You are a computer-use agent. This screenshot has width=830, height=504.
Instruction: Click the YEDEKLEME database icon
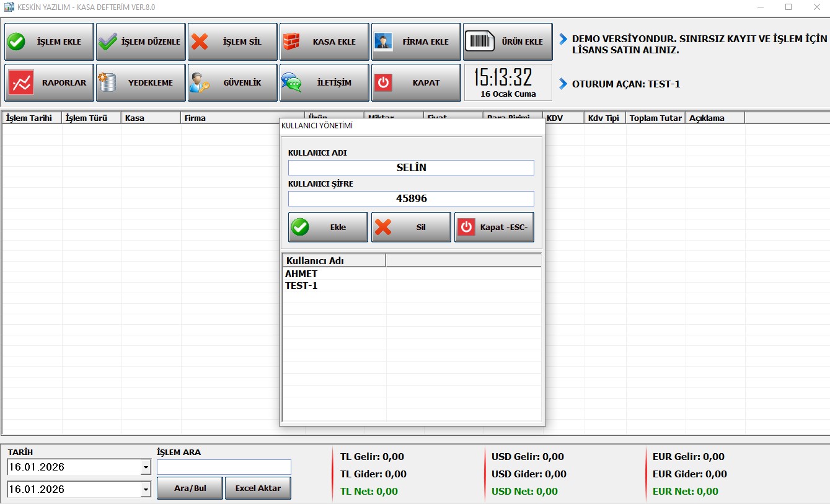click(x=108, y=82)
